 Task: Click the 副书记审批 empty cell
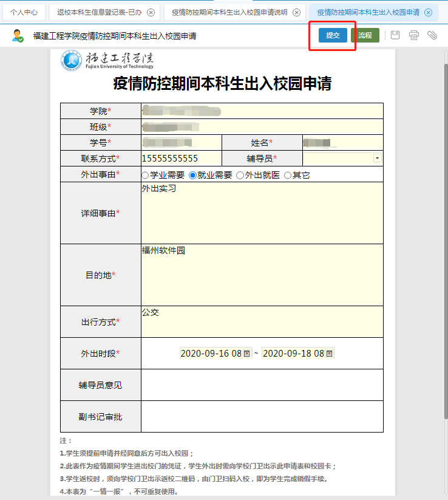[x=262, y=416]
